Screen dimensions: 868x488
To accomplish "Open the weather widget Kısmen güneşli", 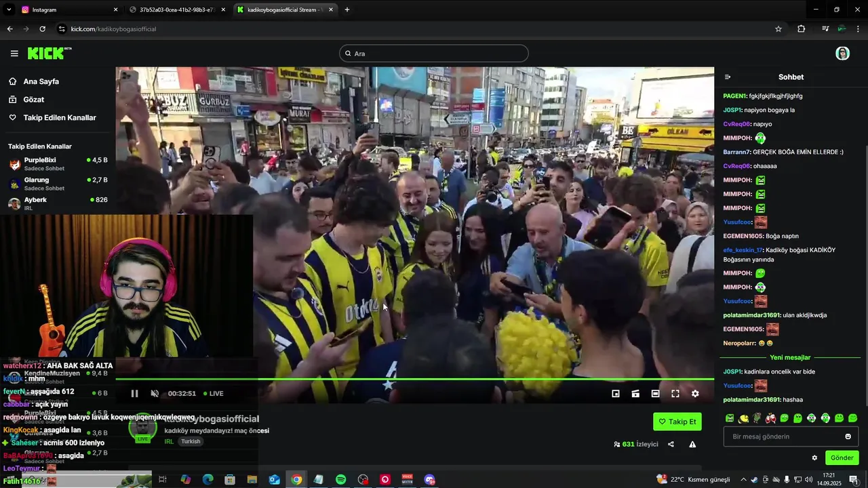I will [693, 479].
